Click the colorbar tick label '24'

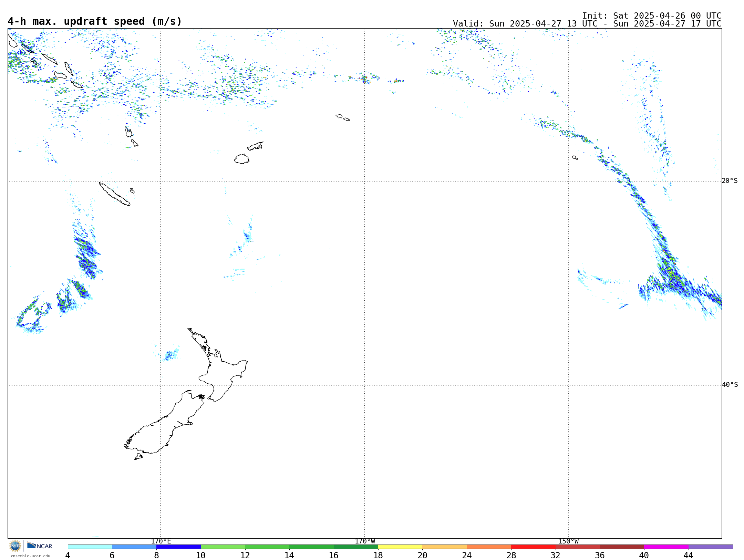pos(467,556)
